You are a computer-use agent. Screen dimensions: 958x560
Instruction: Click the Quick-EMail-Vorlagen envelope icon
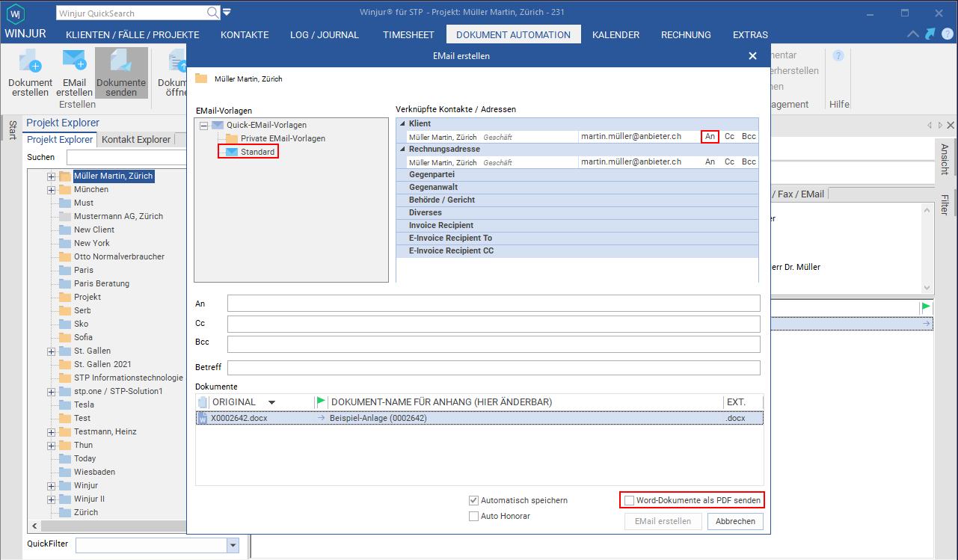[218, 125]
